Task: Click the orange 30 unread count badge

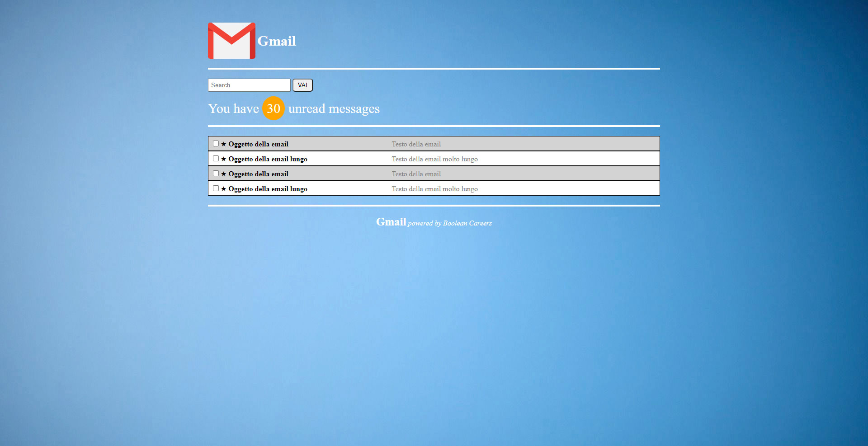Action: click(273, 108)
